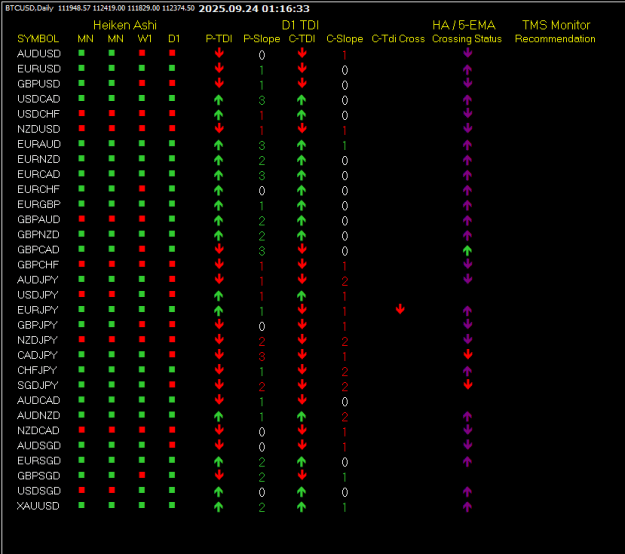Click the XAUUSD purple crossing status arrow
The width and height of the screenshot is (625, 554).
pyautogui.click(x=467, y=507)
